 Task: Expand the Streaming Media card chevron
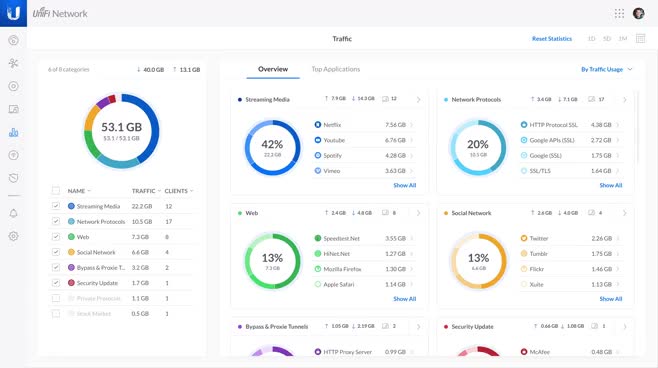(x=418, y=99)
